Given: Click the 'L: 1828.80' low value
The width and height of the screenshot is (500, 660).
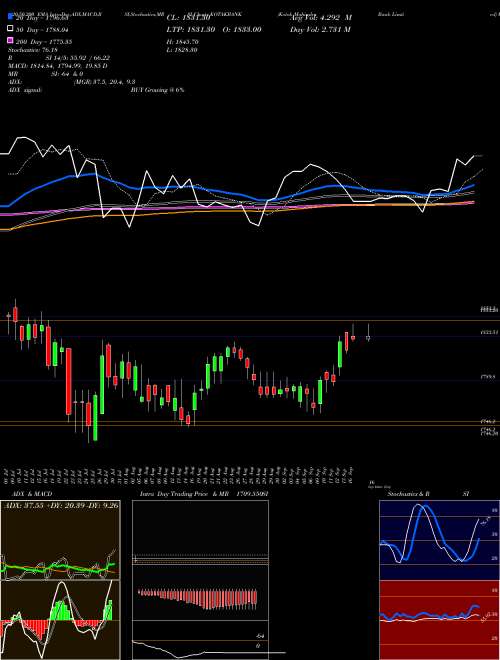Looking at the screenshot, I should pyautogui.click(x=183, y=50).
